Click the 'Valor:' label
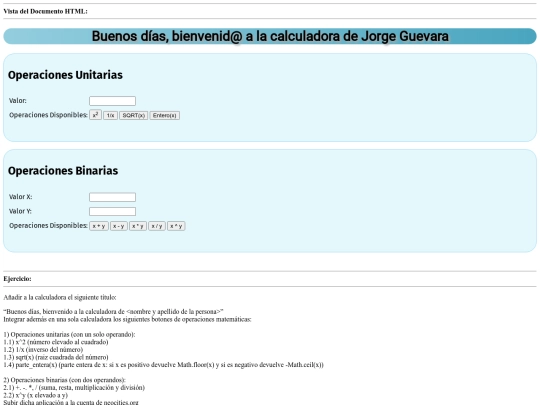This screenshot has height=405, width=540. click(x=18, y=101)
